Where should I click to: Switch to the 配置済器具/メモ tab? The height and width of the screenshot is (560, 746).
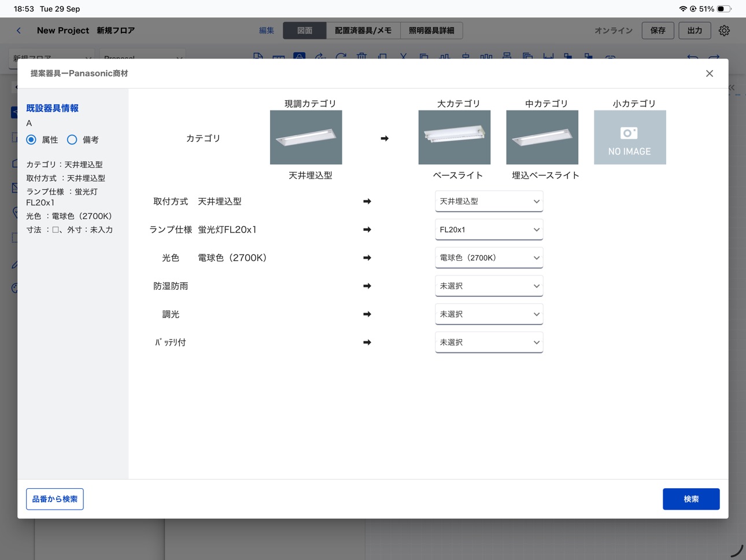(363, 31)
